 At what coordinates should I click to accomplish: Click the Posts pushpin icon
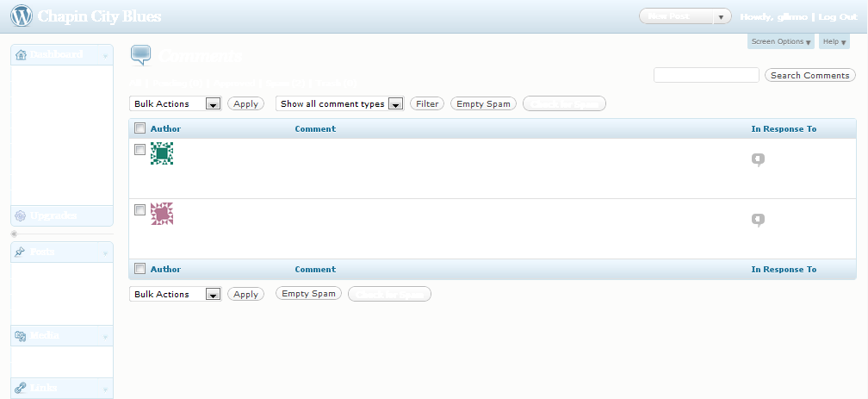pos(21,252)
